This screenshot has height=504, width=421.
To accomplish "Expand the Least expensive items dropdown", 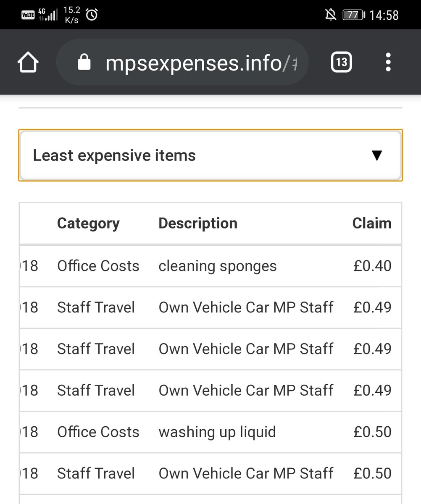I will point(210,155).
